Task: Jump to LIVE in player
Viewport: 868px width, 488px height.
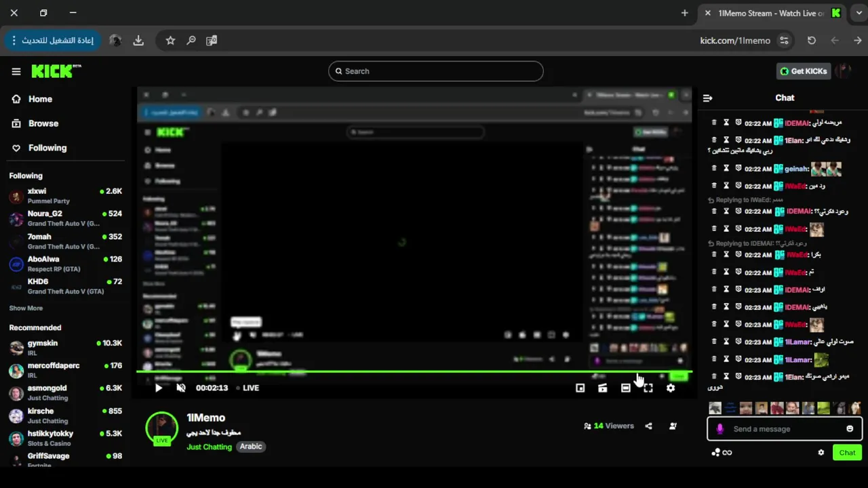Action: coord(248,388)
